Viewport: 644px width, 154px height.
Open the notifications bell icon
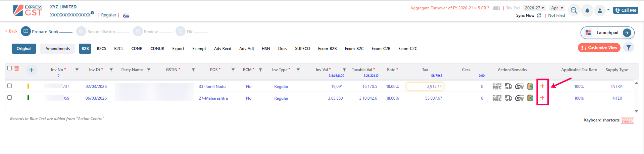[587, 11]
